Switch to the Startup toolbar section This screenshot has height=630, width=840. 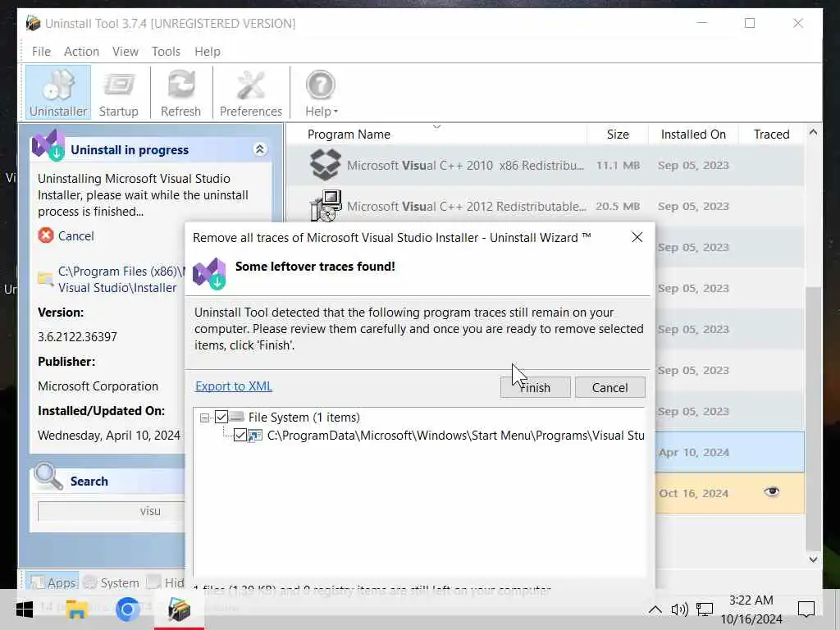coord(118,92)
